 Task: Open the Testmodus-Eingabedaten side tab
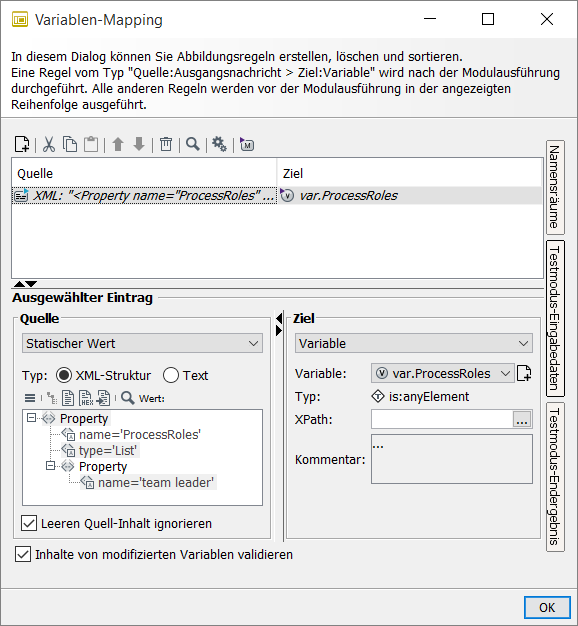[555, 318]
